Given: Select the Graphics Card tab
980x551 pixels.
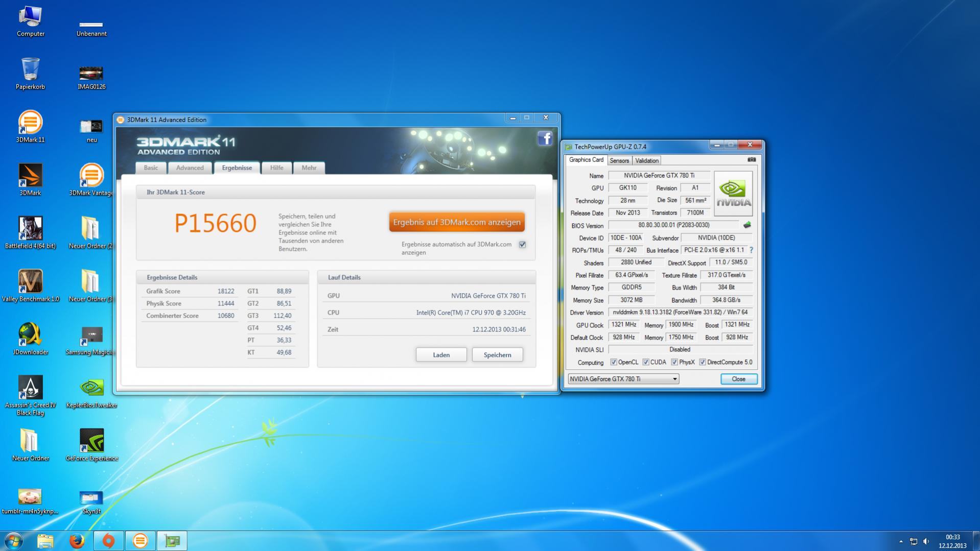Looking at the screenshot, I should (x=586, y=160).
